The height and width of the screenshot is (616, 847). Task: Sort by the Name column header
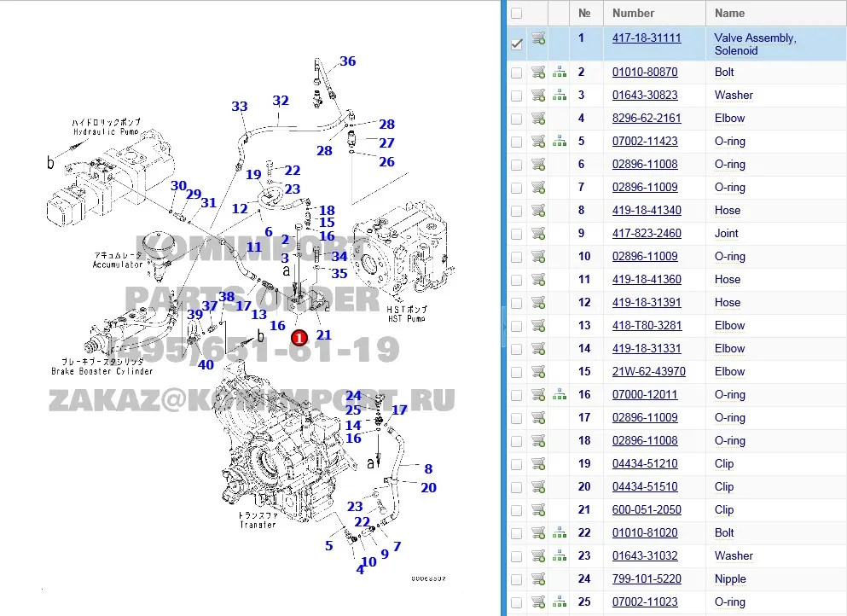pyautogui.click(x=729, y=14)
